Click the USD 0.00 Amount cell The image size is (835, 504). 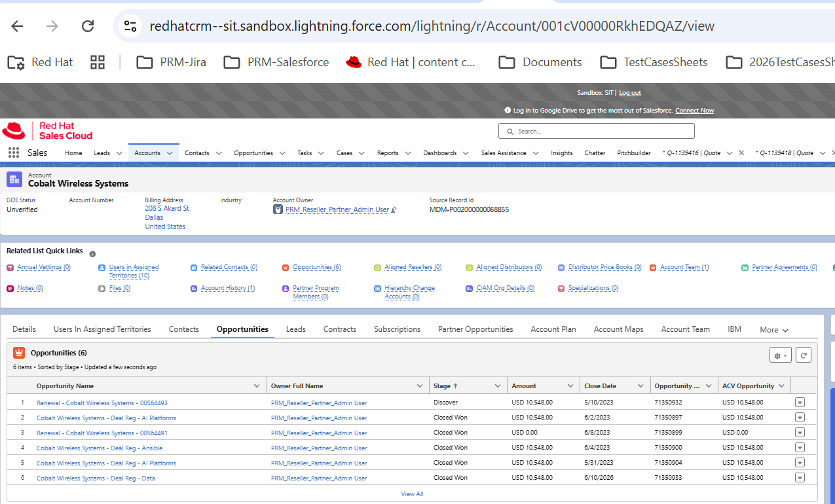click(x=525, y=433)
